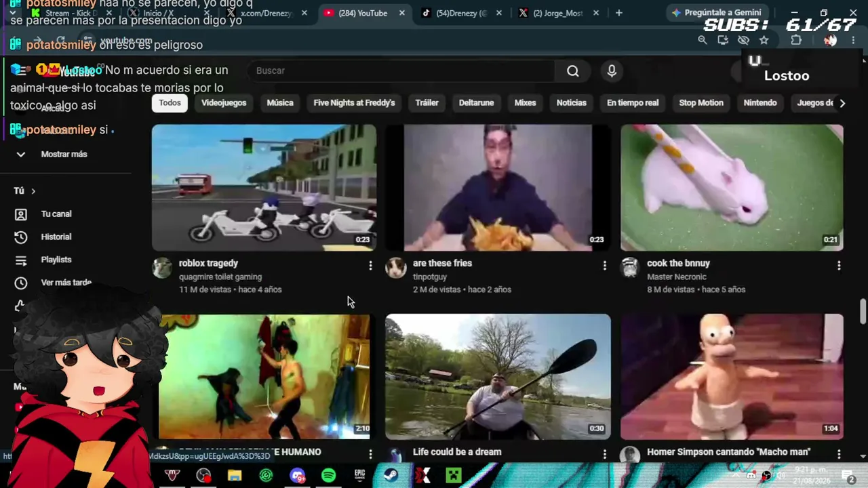Viewport: 868px width, 488px height.
Task: Open the are these fries video title
Action: point(442,263)
